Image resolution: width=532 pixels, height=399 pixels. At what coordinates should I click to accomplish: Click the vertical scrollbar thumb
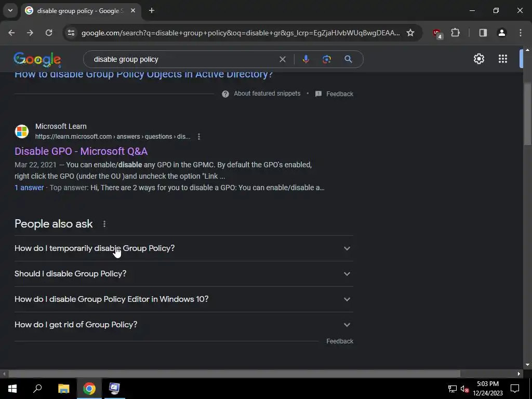coord(527,114)
